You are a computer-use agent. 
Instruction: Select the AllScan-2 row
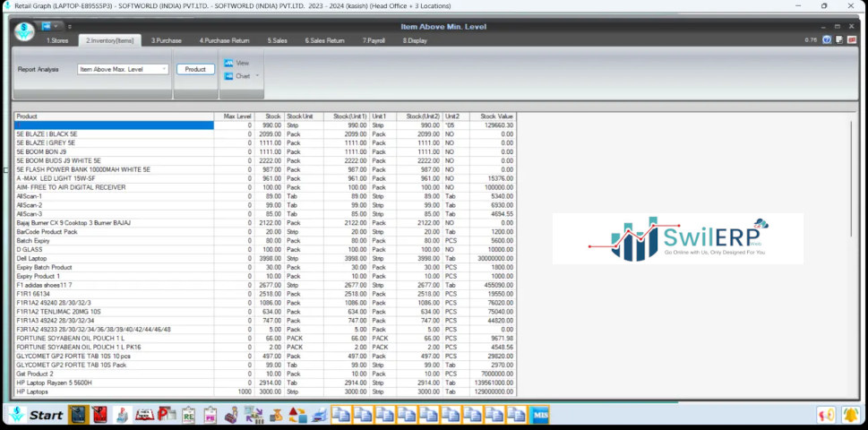tap(265, 205)
